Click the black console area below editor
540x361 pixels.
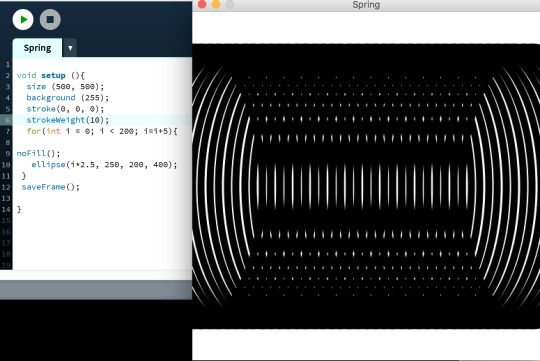tap(96, 330)
